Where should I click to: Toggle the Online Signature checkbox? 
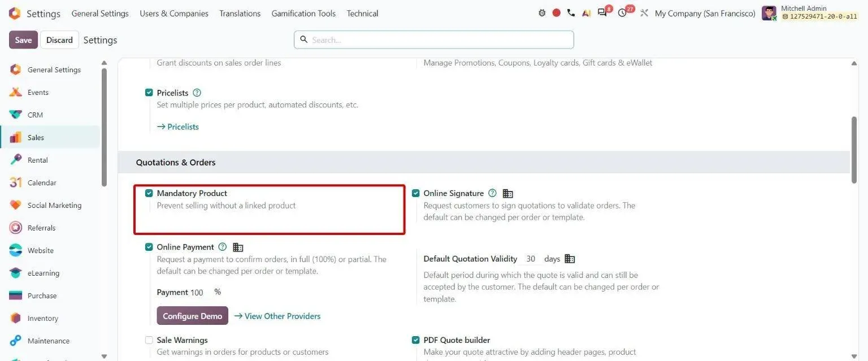[416, 193]
